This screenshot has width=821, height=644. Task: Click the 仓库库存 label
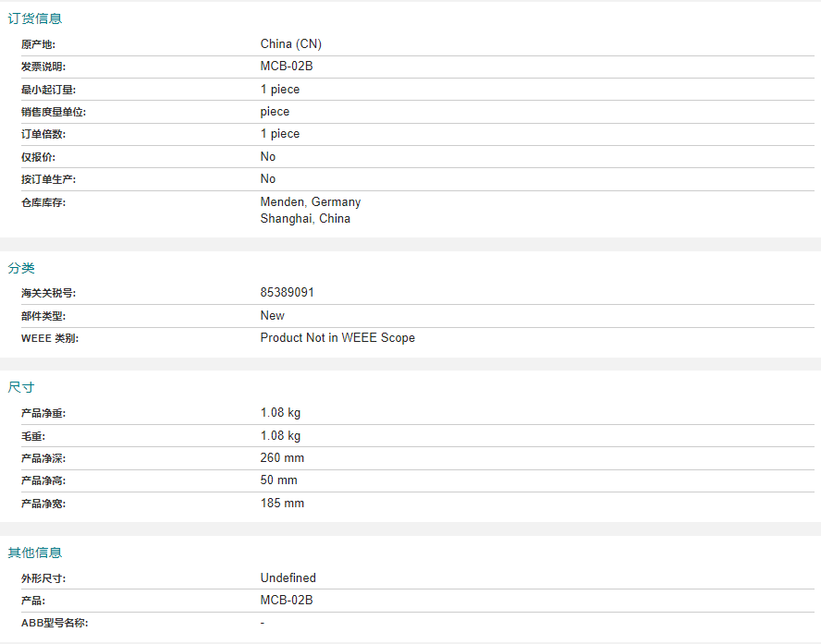(x=43, y=203)
